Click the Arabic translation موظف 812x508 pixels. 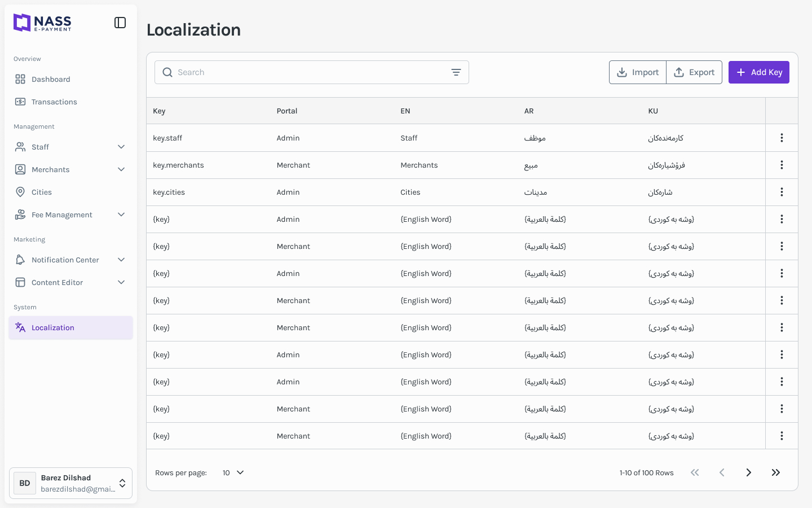tap(535, 138)
